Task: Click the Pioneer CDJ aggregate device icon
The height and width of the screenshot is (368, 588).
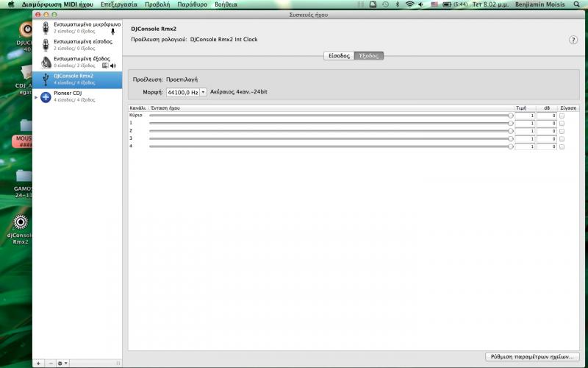Action: click(46, 96)
